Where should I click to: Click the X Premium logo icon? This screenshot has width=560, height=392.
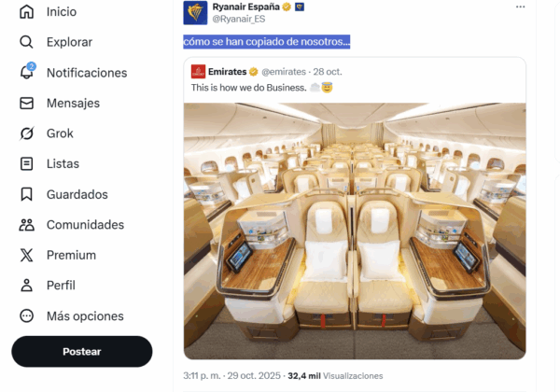pyautogui.click(x=26, y=255)
